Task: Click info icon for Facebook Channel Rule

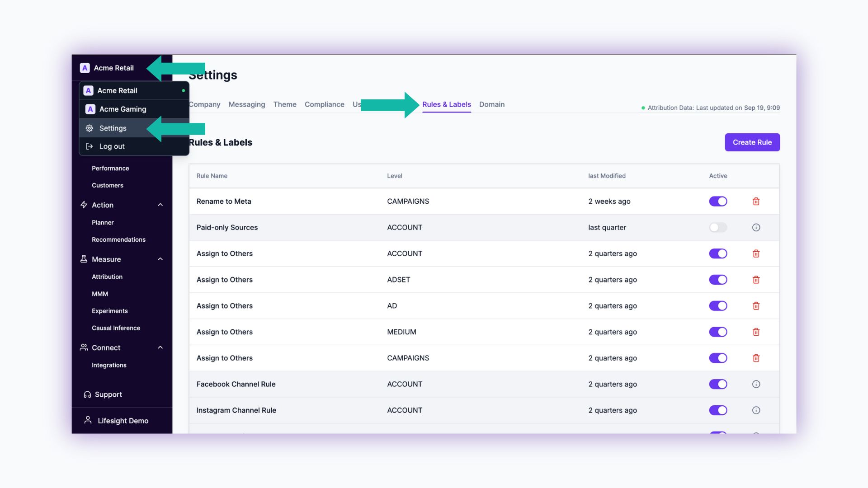Action: 756,385
